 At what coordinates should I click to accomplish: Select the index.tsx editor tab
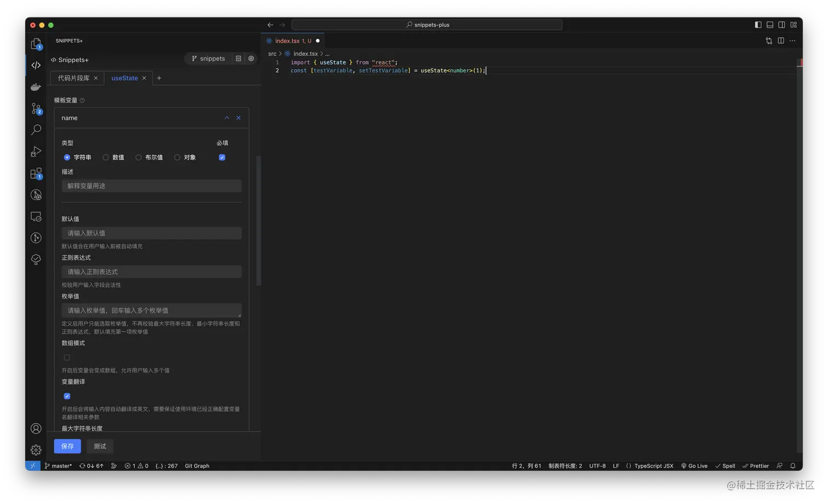(x=293, y=41)
